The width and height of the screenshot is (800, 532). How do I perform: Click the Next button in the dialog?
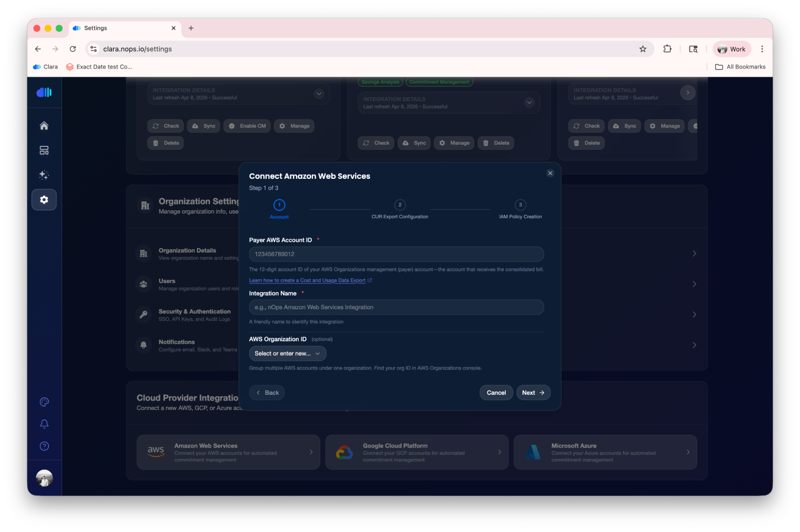(x=533, y=393)
